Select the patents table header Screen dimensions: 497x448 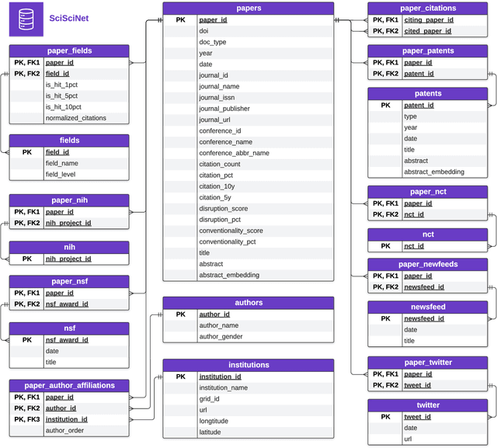click(x=428, y=94)
